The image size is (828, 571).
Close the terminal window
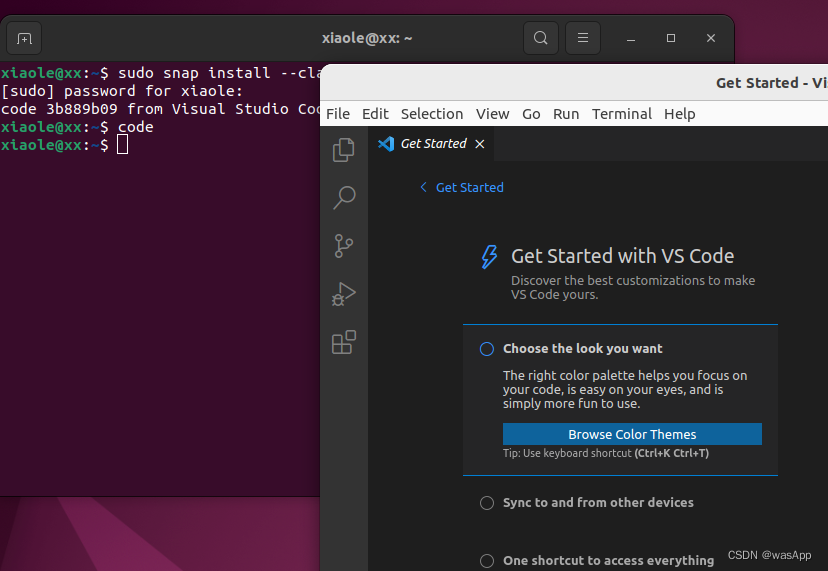click(x=711, y=38)
